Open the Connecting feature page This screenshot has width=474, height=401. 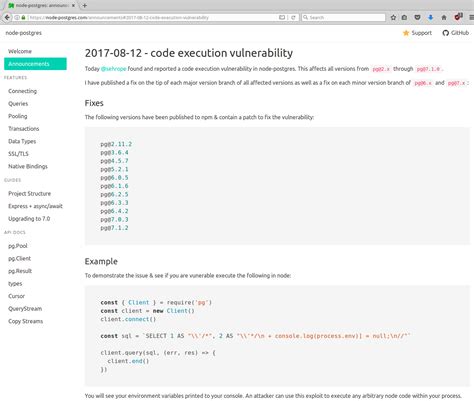(22, 91)
